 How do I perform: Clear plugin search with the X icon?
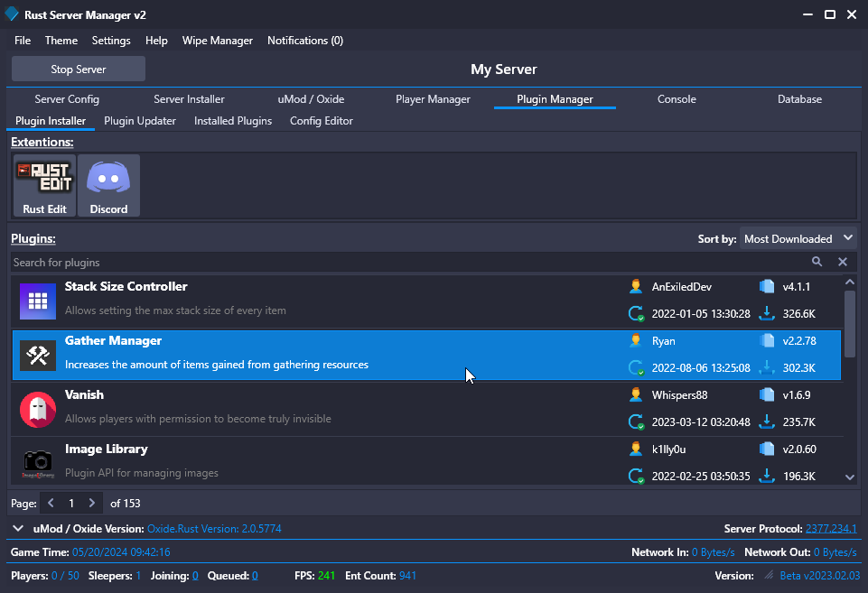pos(842,262)
